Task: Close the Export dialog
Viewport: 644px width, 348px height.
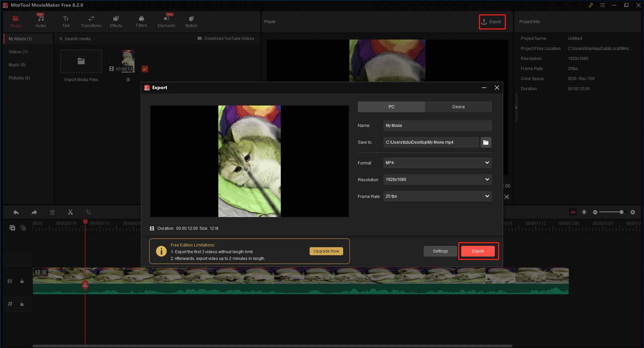Action: coord(497,88)
